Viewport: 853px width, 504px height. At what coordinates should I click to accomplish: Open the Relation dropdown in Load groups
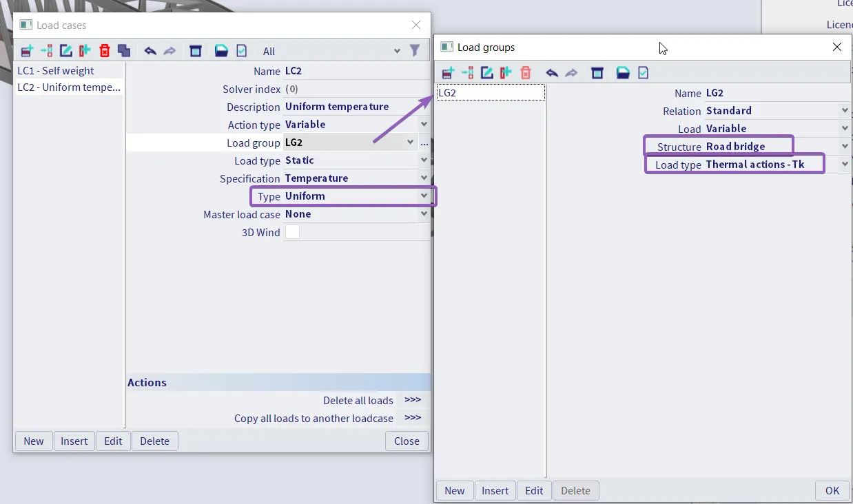tap(845, 111)
